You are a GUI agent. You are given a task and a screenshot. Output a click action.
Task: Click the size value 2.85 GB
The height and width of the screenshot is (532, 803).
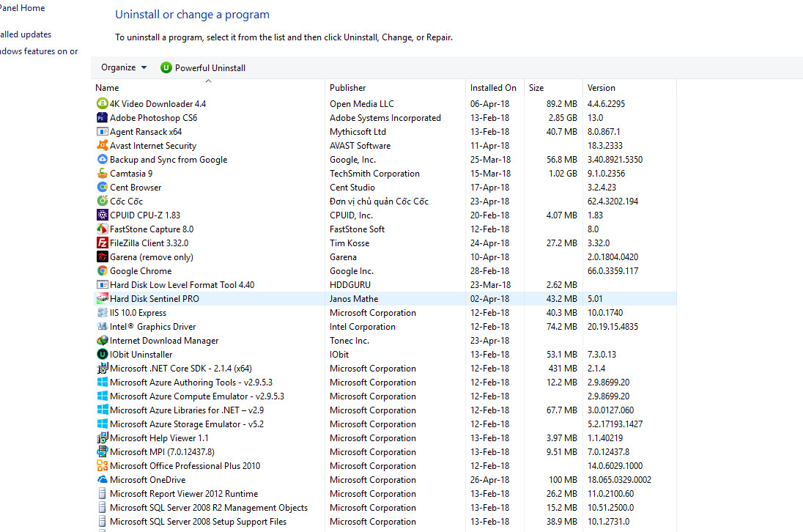point(562,118)
